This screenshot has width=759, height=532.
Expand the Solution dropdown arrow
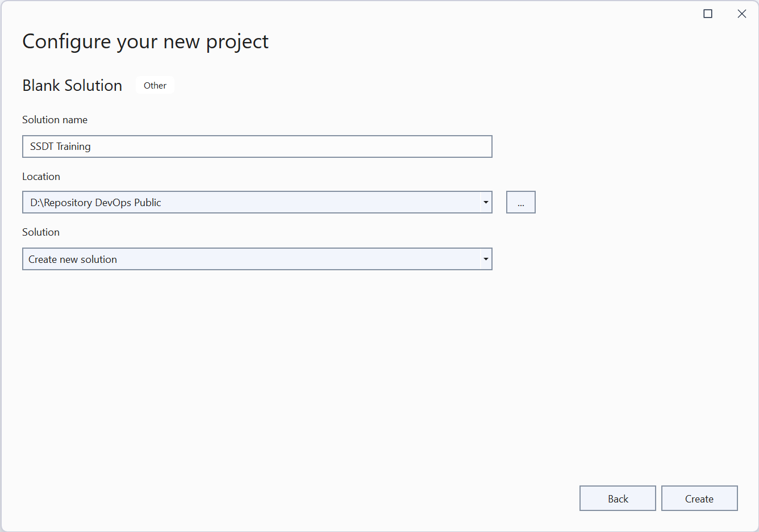(x=486, y=259)
